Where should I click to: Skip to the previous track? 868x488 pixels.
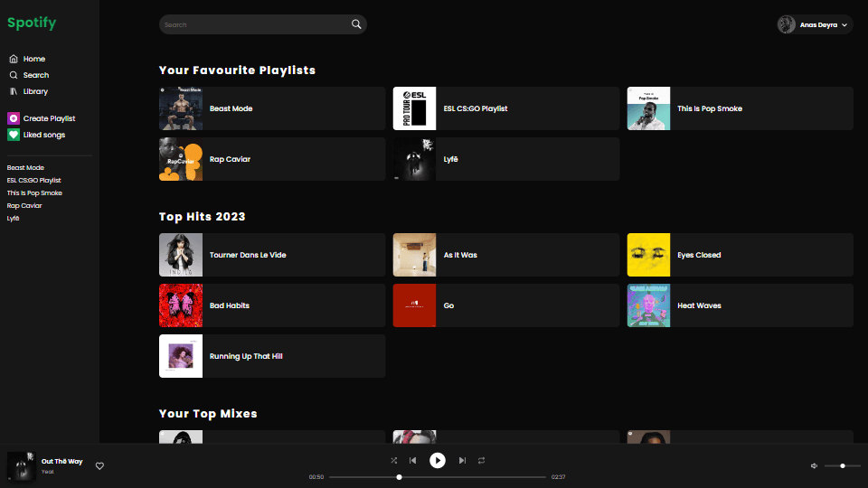(x=413, y=460)
